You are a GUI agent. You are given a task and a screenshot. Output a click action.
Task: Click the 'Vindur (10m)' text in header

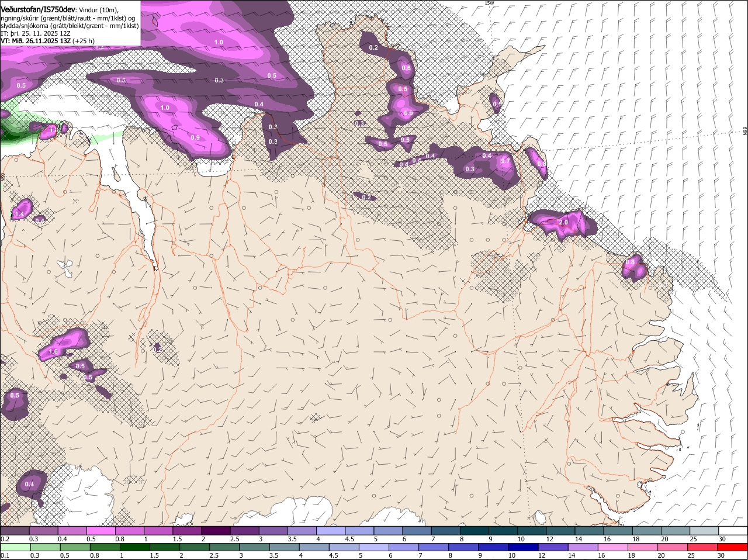98,10
